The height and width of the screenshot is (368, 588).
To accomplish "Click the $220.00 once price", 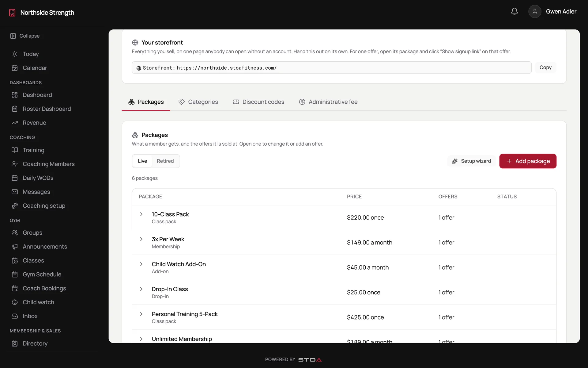I will point(365,217).
